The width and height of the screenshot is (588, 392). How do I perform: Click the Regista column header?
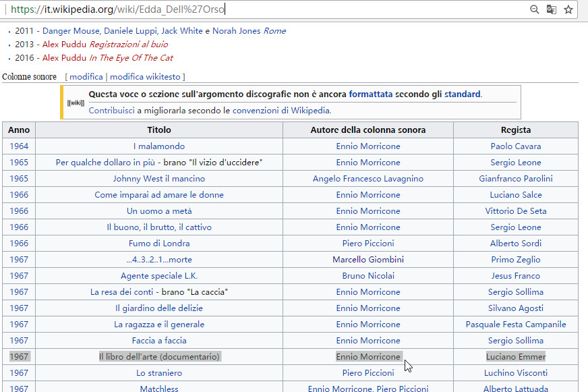click(516, 130)
